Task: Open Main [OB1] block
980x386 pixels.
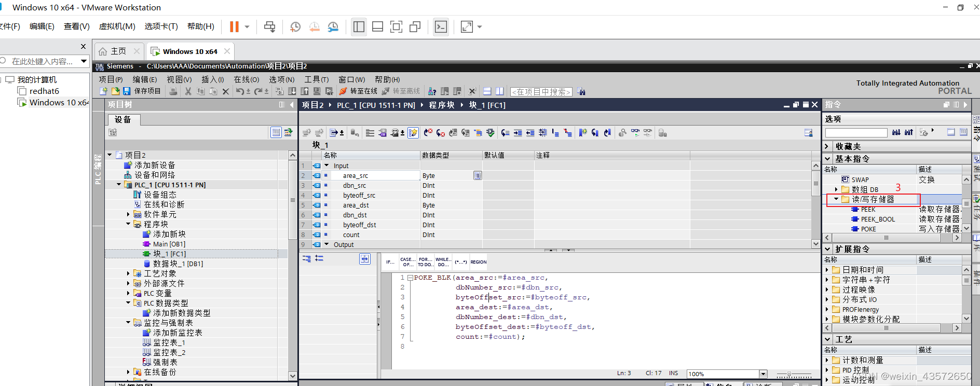Action: [x=169, y=244]
